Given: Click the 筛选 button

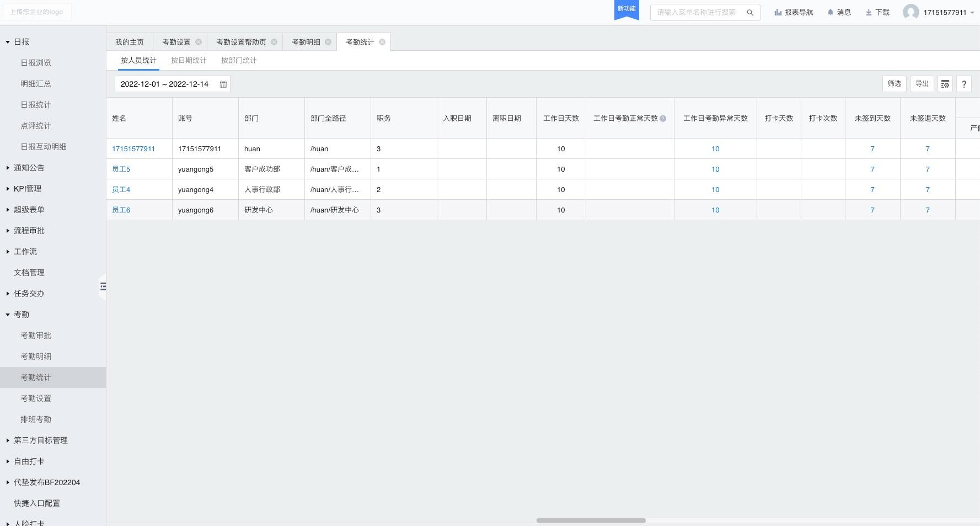Looking at the screenshot, I should point(894,84).
